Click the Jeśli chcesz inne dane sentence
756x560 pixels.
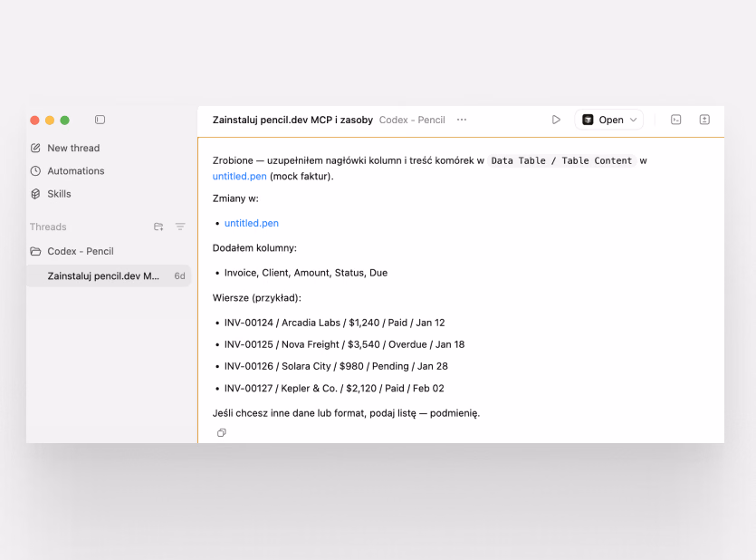pos(346,413)
